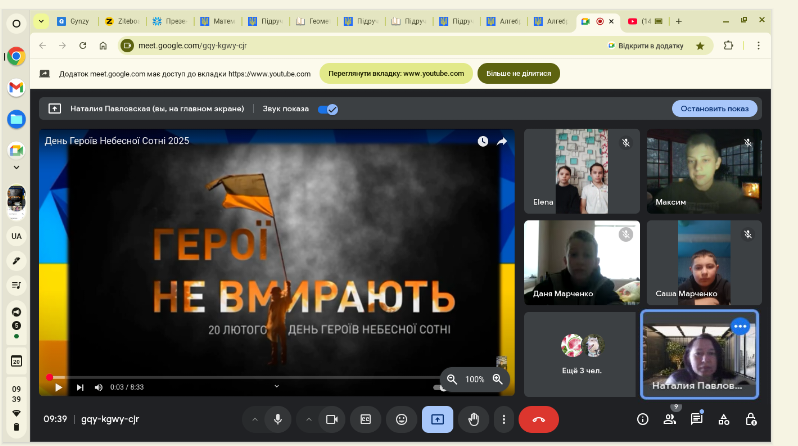Skip to next video button
The height and width of the screenshot is (446, 798).
click(x=80, y=387)
